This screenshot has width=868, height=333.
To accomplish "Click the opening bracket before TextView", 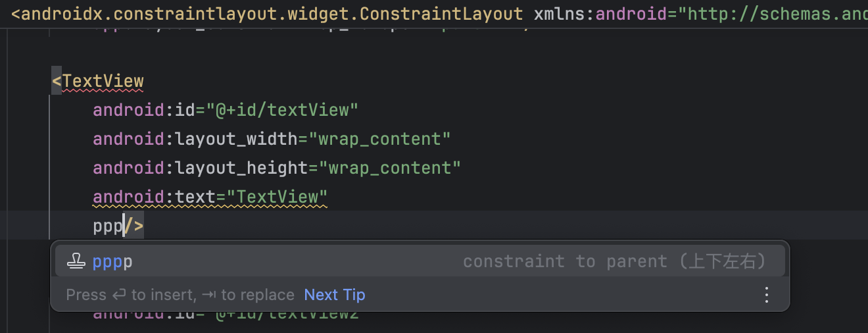I will click(x=57, y=82).
